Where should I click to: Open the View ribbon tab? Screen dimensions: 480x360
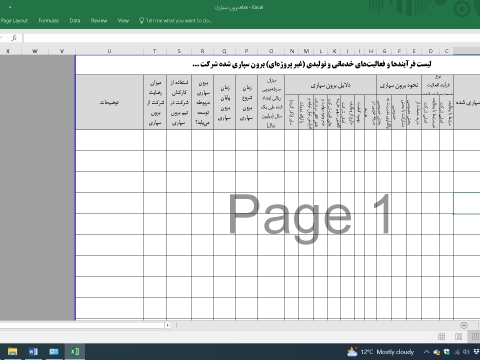pyautogui.click(x=123, y=21)
